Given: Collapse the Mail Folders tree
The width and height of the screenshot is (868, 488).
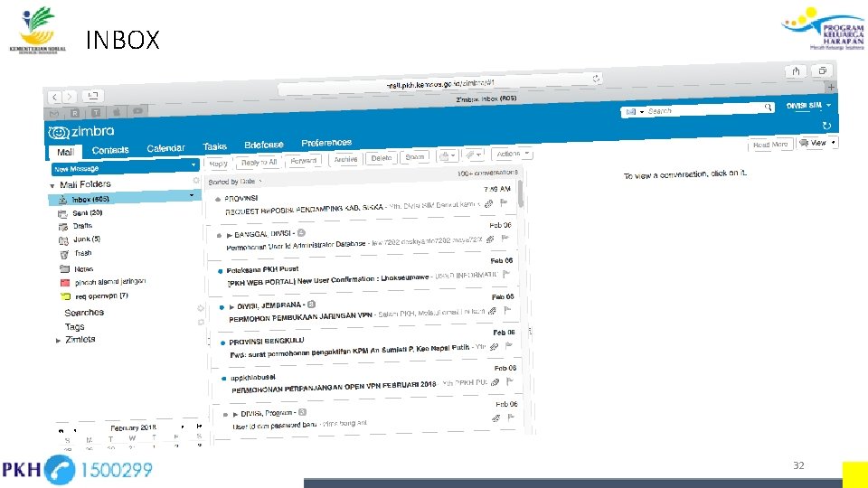Looking at the screenshot, I should [52, 185].
